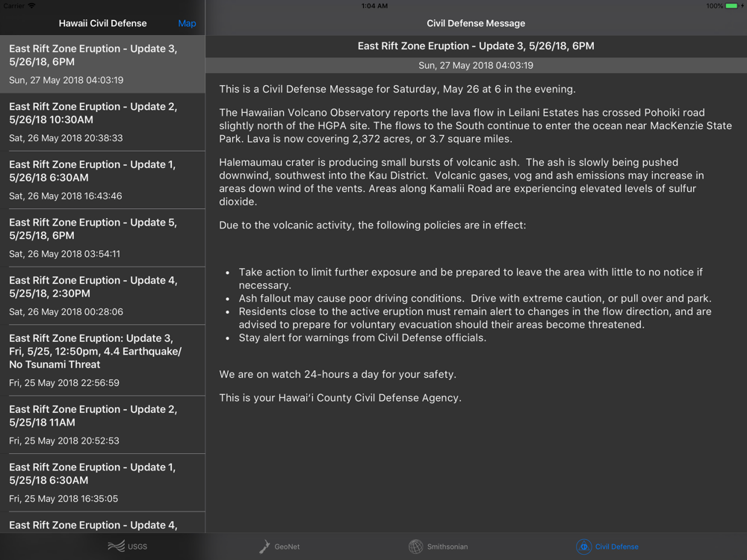
Task: Tap the battery indicator in status bar
Action: point(731,6)
